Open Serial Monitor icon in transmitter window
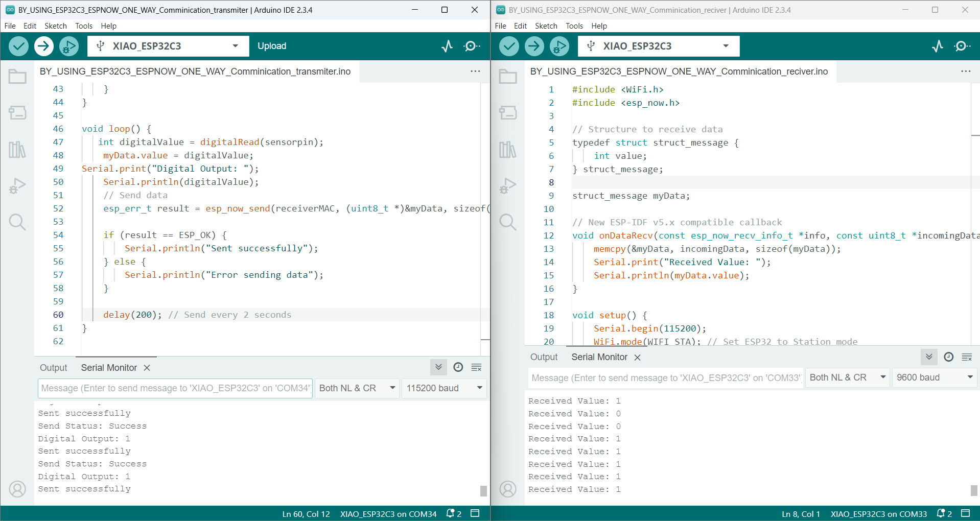Screen dimensions: 980x521 [472, 46]
